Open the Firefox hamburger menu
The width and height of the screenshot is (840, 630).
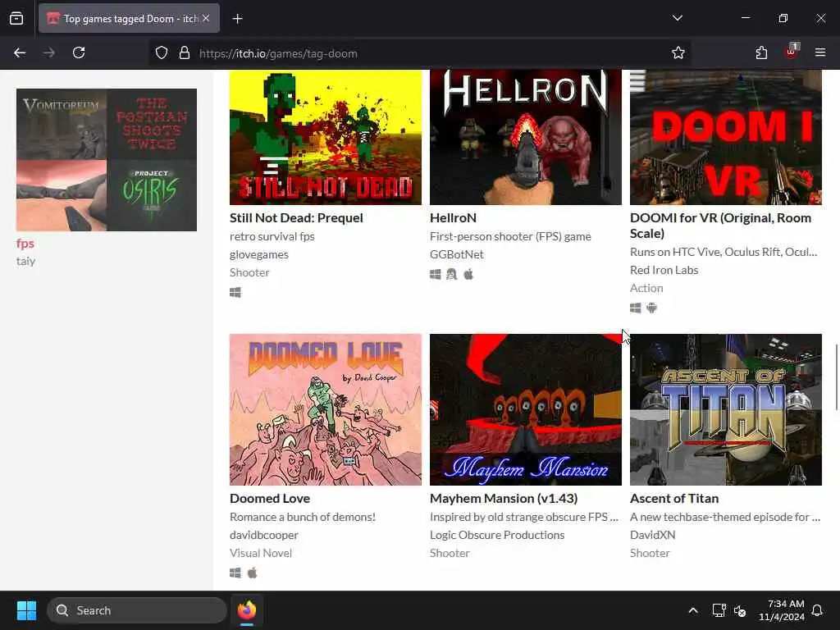point(819,52)
